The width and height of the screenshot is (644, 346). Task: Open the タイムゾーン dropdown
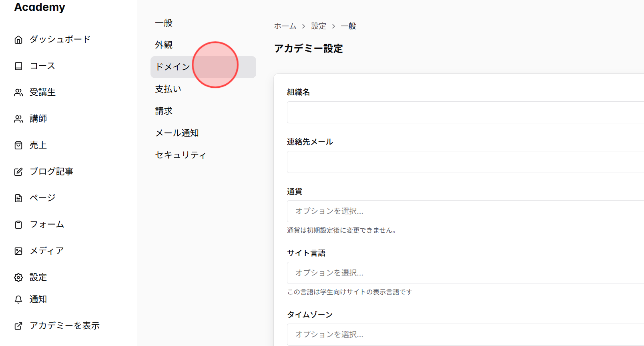pyautogui.click(x=465, y=335)
